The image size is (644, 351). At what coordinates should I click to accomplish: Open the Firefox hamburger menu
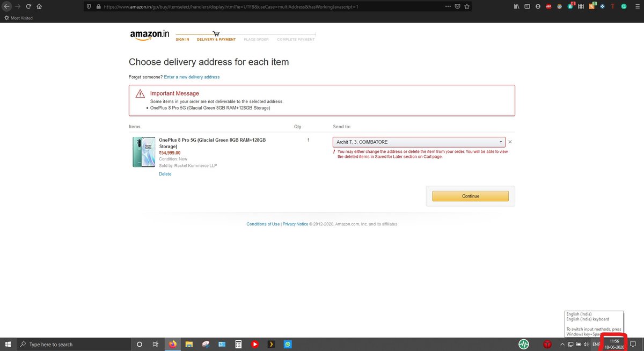(636, 6)
